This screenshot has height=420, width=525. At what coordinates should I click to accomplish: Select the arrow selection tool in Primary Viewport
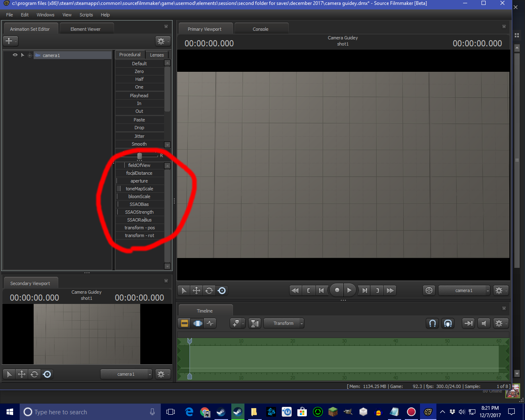point(184,290)
